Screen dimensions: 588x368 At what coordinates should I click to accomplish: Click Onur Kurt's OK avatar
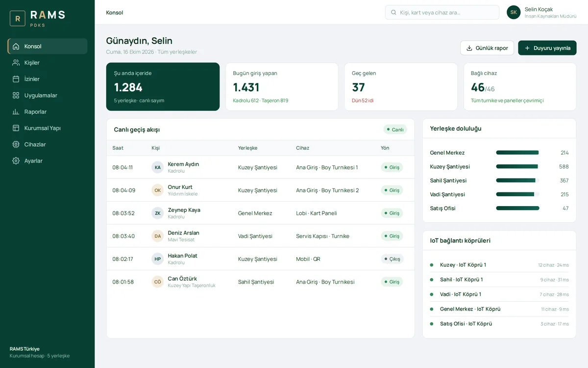pos(158,190)
